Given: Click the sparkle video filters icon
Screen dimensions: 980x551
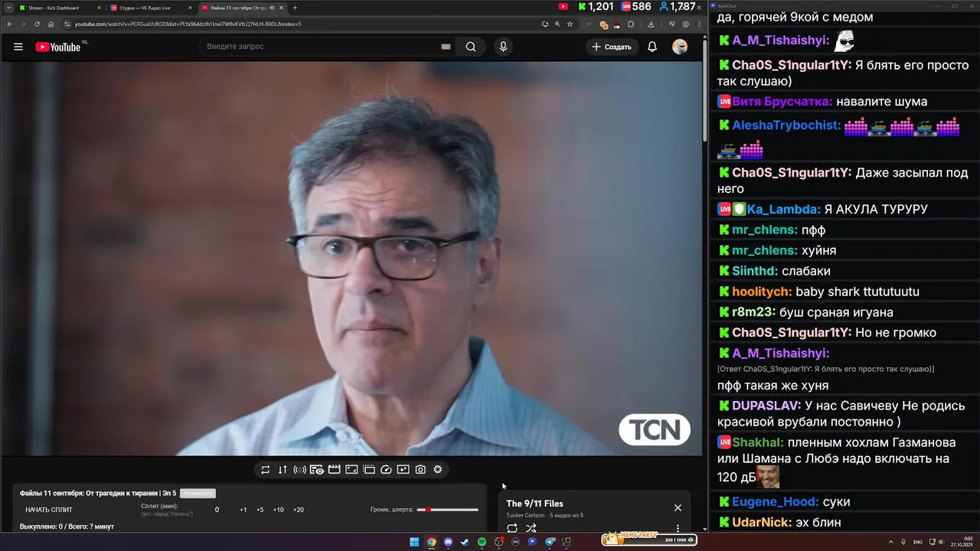Looking at the screenshot, I should (403, 470).
